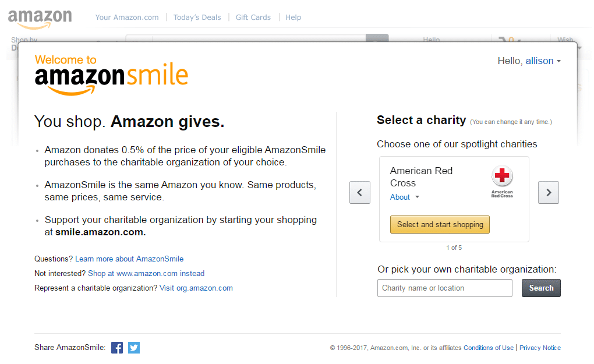Screen dimensions: 594x364
Task: Open Learn more about AmazonSmile link
Action: click(129, 259)
